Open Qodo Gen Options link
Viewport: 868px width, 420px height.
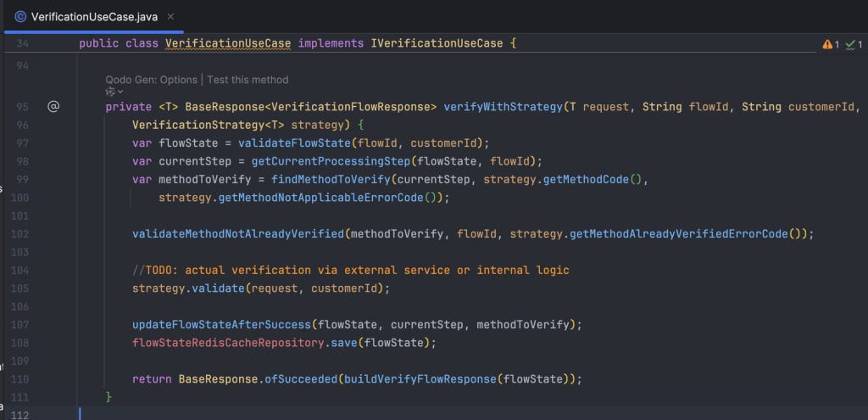pos(151,80)
